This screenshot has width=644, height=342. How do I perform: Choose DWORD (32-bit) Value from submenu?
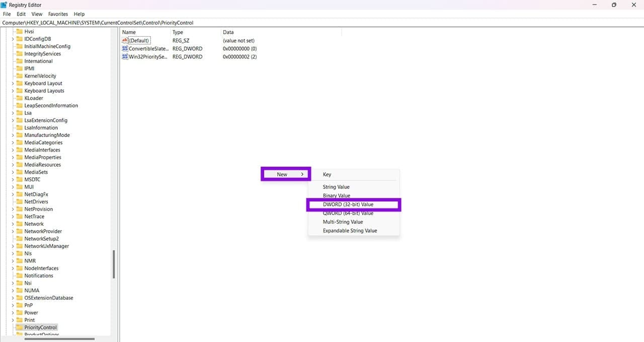(354, 204)
